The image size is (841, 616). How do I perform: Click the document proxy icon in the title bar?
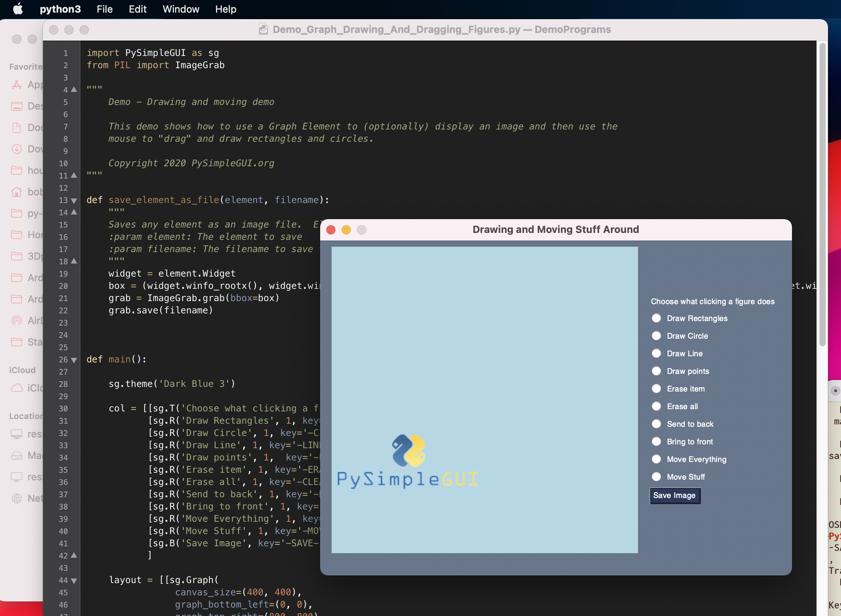coord(263,29)
